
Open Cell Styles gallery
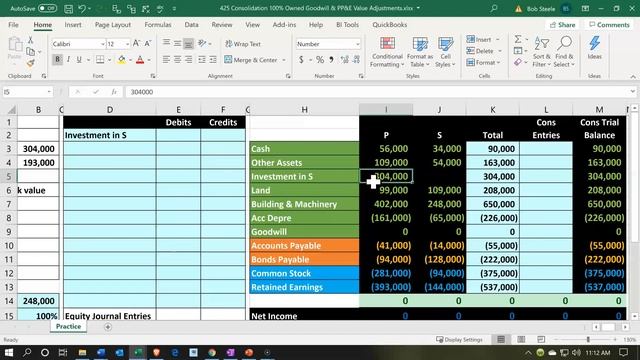(445, 52)
